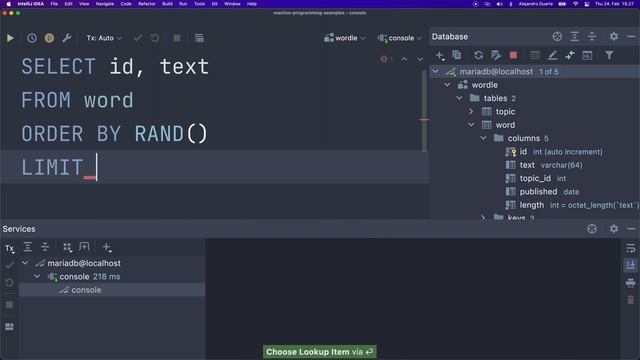Open query console settings wrench
The width and height of the screenshot is (640, 360).
(x=67, y=38)
